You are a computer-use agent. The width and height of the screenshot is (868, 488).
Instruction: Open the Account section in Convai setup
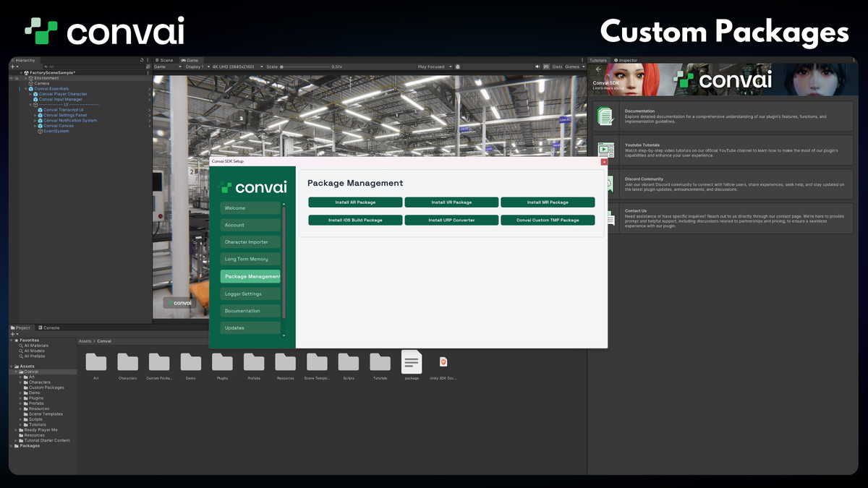click(250, 225)
